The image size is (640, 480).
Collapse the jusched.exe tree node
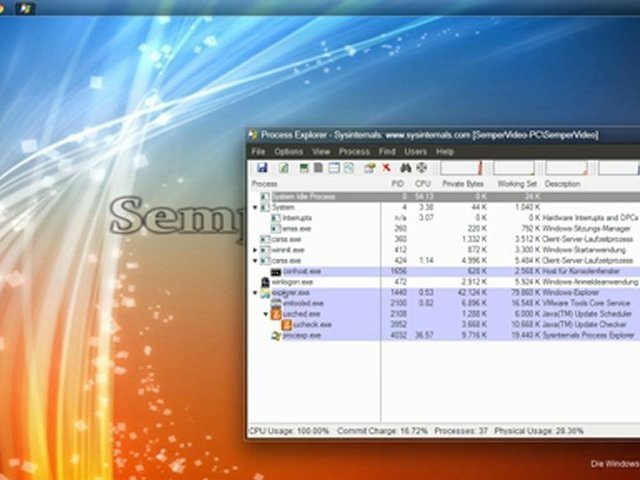[x=266, y=314]
